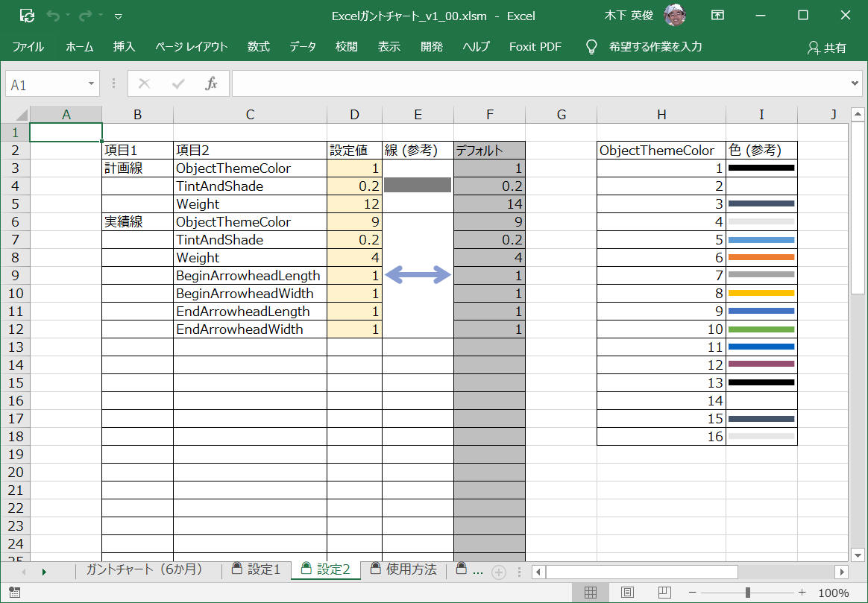Click the Normal view grid icon

pyautogui.click(x=591, y=593)
